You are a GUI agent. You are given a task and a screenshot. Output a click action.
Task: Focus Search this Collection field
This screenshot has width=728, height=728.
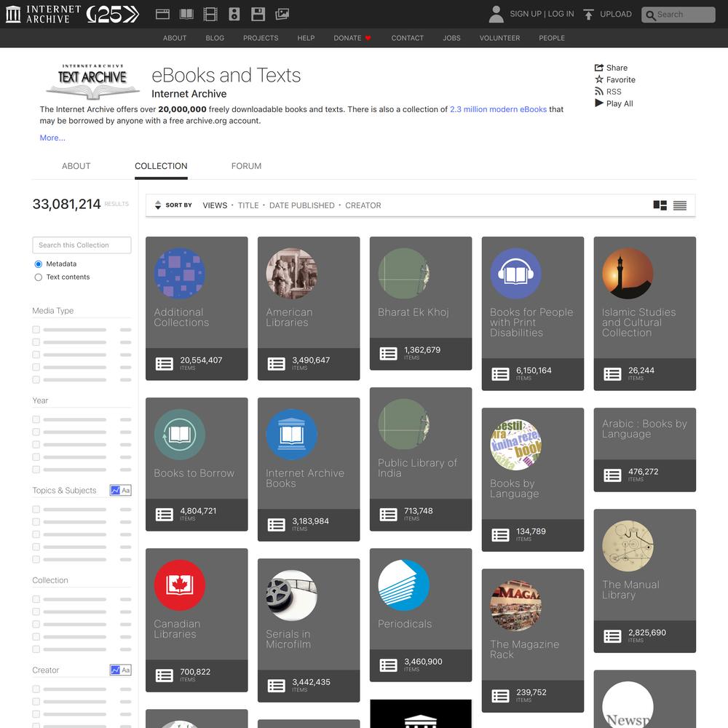(x=82, y=245)
